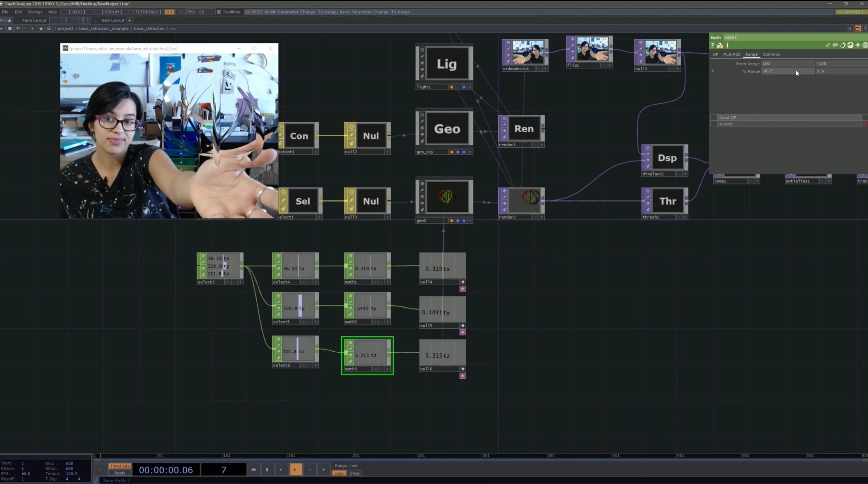Switch timeline display to Beats
The image size is (868, 484).
119,473
